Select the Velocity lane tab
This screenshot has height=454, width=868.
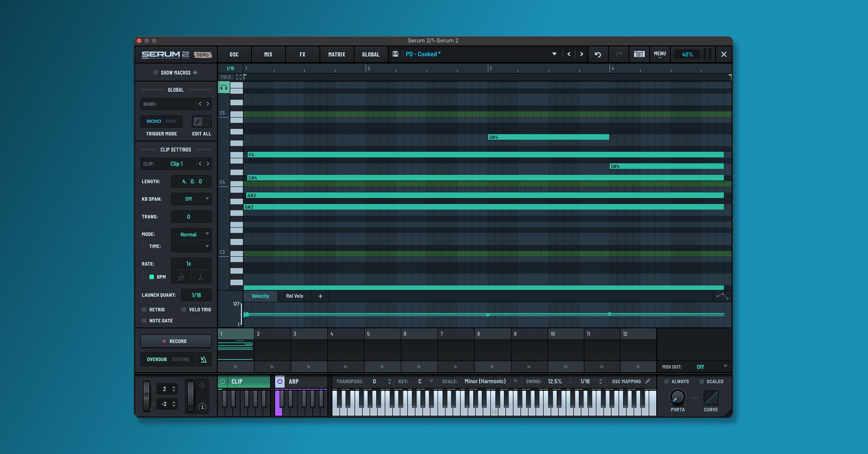tap(260, 296)
